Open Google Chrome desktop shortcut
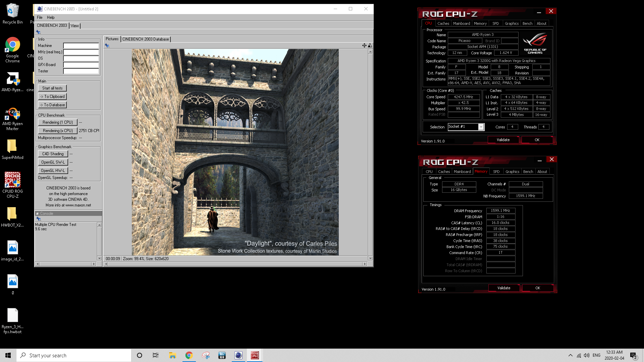 [x=12, y=50]
